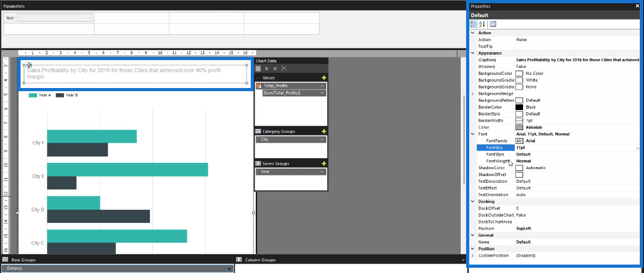644x273 pixels.
Task: Collapse the Font property group
Action: coord(473,134)
